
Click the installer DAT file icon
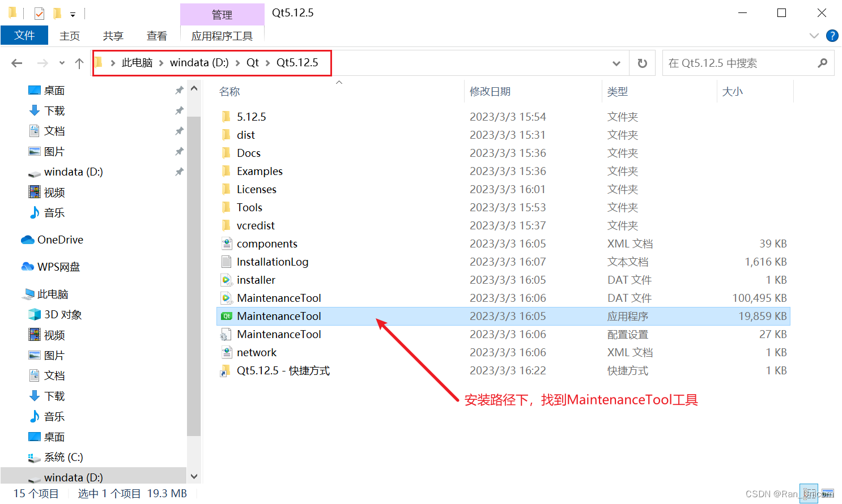point(227,280)
